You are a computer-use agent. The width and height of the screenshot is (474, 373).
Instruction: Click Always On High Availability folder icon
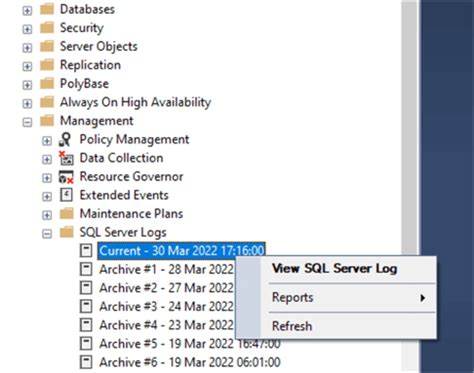point(47,102)
